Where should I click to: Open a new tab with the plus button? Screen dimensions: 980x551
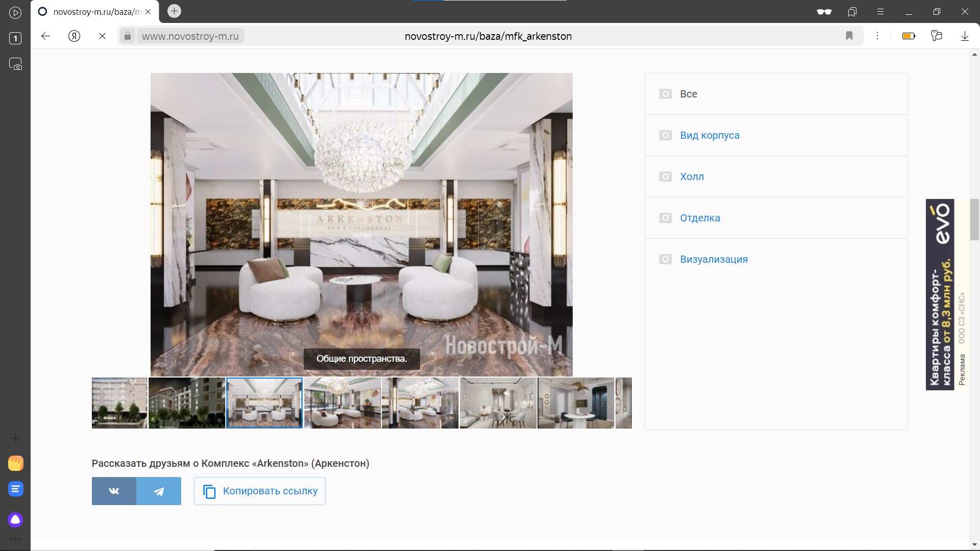click(174, 11)
